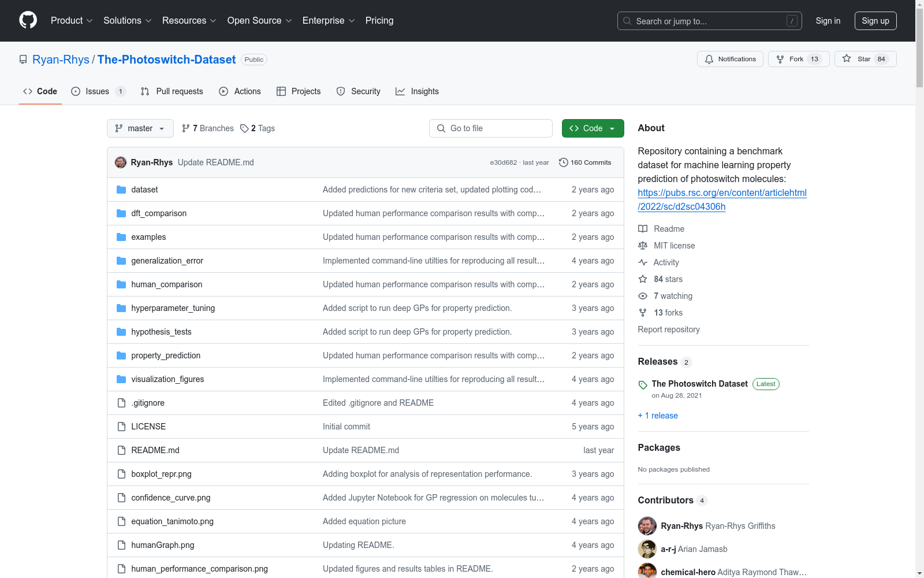
Task: Click Ryan-Rhys avatar in the commit header
Action: (121, 162)
